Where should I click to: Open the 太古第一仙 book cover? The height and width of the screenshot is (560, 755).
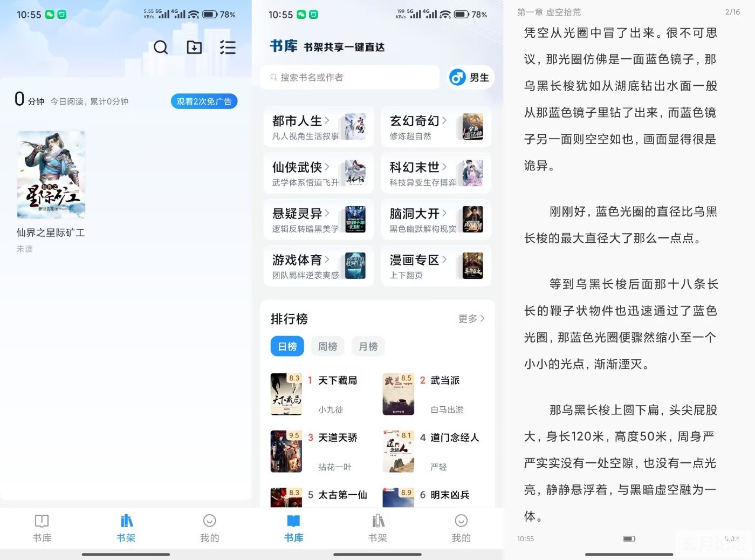point(286,497)
